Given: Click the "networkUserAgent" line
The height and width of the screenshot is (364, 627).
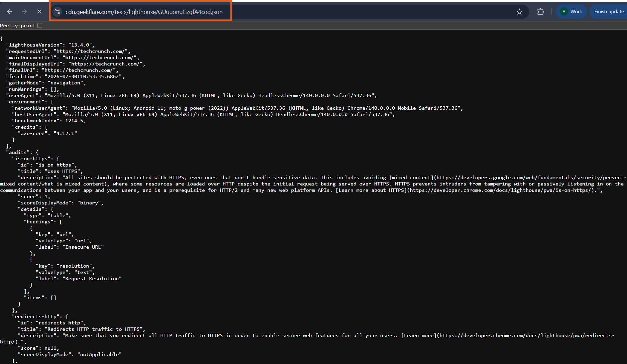Looking at the screenshot, I should click(x=237, y=108).
